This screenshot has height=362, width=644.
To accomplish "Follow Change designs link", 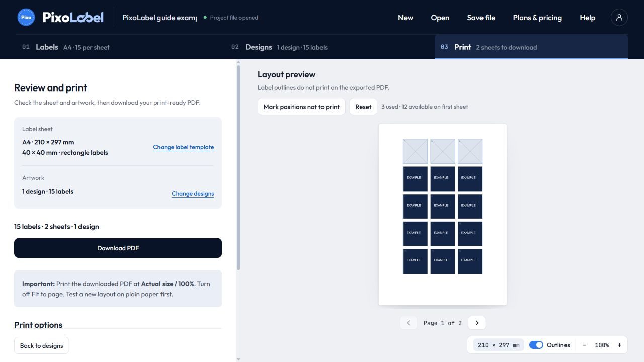I will (193, 194).
